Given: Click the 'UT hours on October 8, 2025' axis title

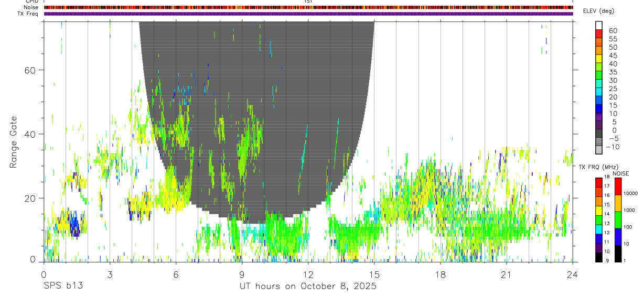Looking at the screenshot, I should pyautogui.click(x=308, y=287).
